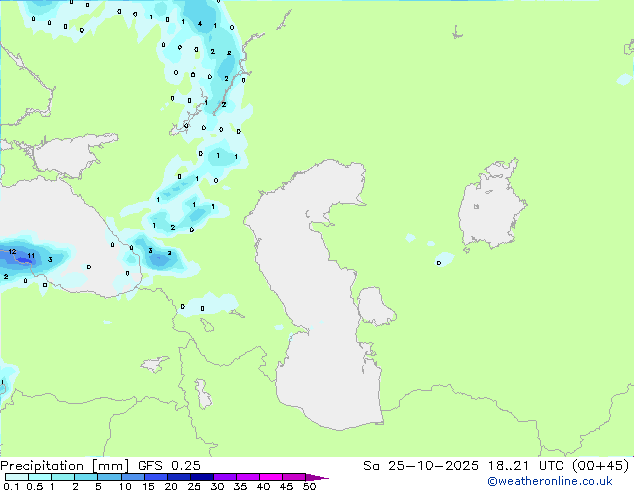Click the '11' precipitation value on the map
Screen dimensions: 634x490
(x=31, y=256)
